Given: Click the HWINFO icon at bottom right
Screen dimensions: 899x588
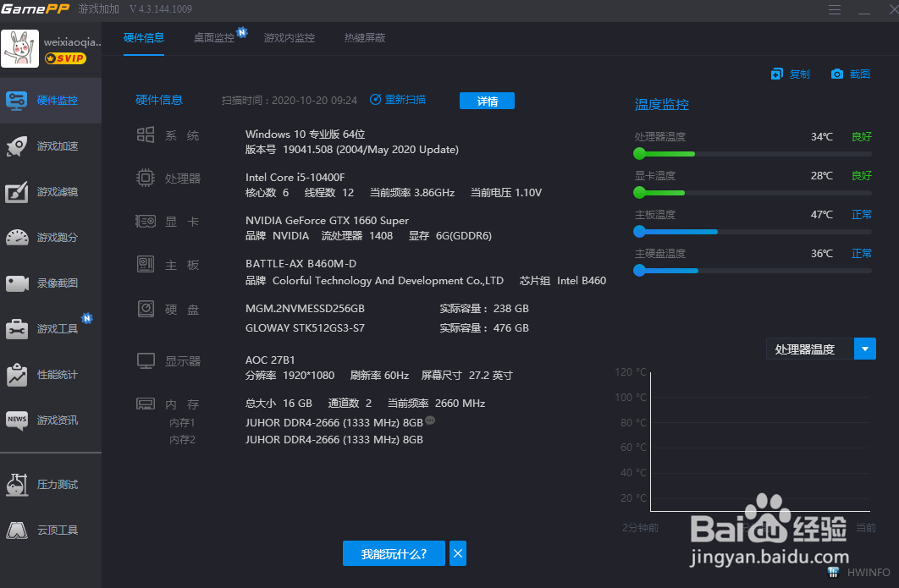Looking at the screenshot, I should tap(833, 572).
